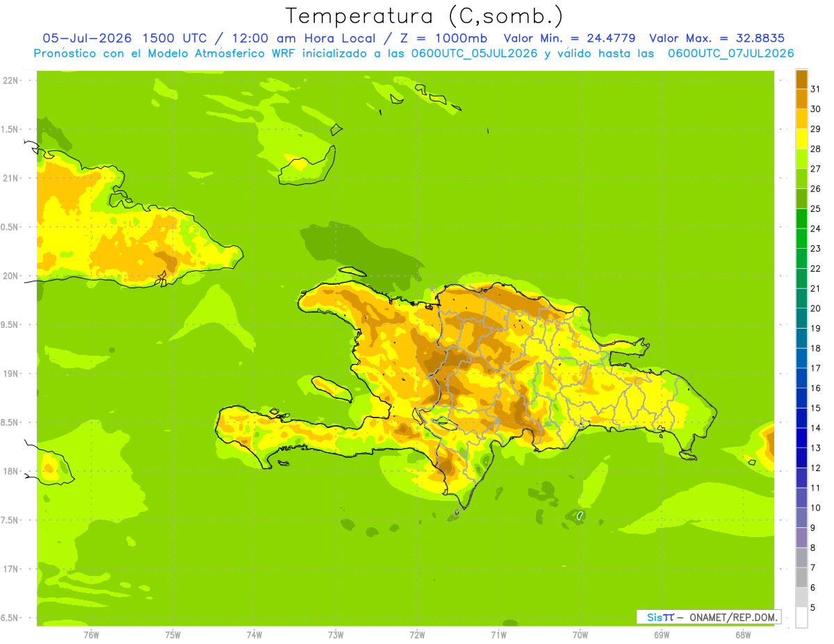This screenshot has width=834, height=644.
Task: Click legend value label "15"
Action: pos(815,408)
